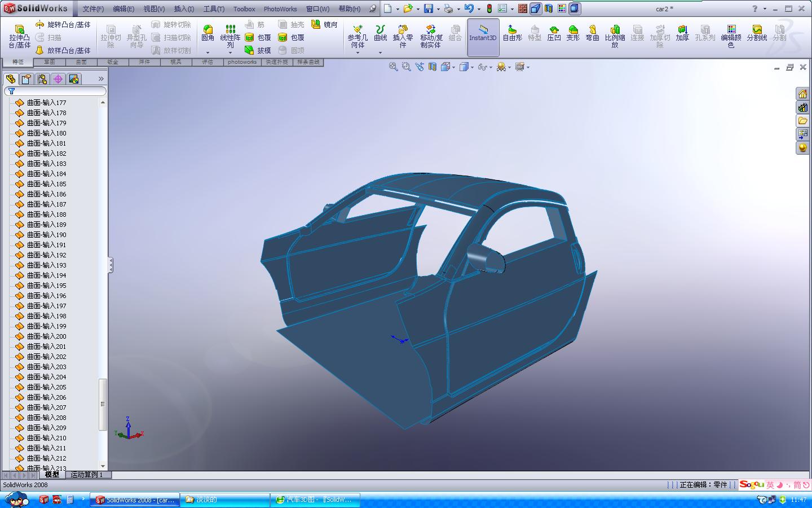Open 汽车3D图 window from taskbar
This screenshot has height=508, width=812.
point(315,500)
